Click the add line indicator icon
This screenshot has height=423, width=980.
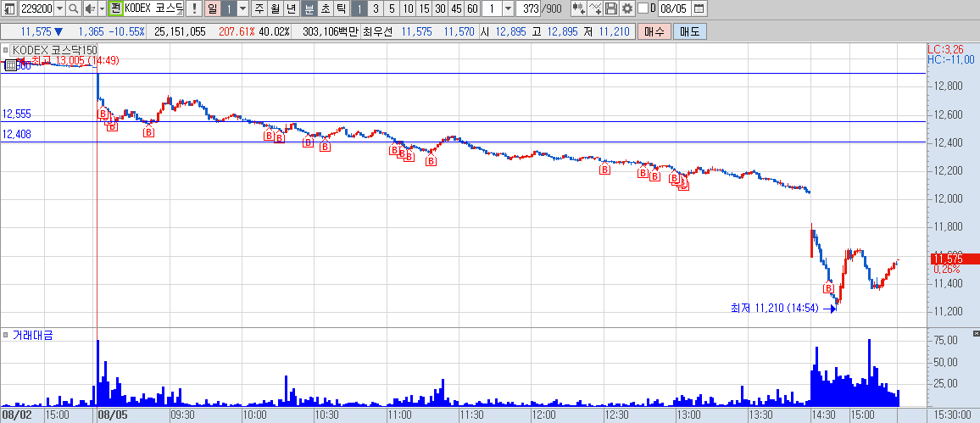tap(595, 8)
